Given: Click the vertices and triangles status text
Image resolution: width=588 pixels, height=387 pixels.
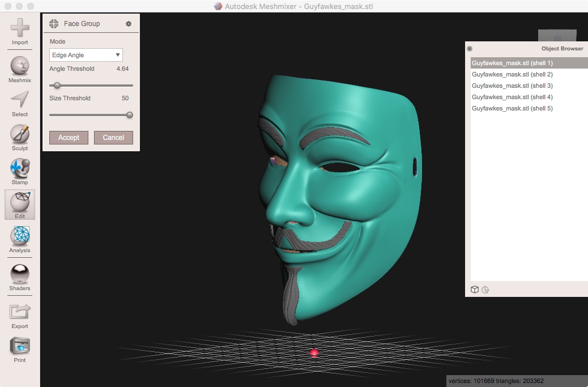Looking at the screenshot, I should pyautogui.click(x=496, y=381).
